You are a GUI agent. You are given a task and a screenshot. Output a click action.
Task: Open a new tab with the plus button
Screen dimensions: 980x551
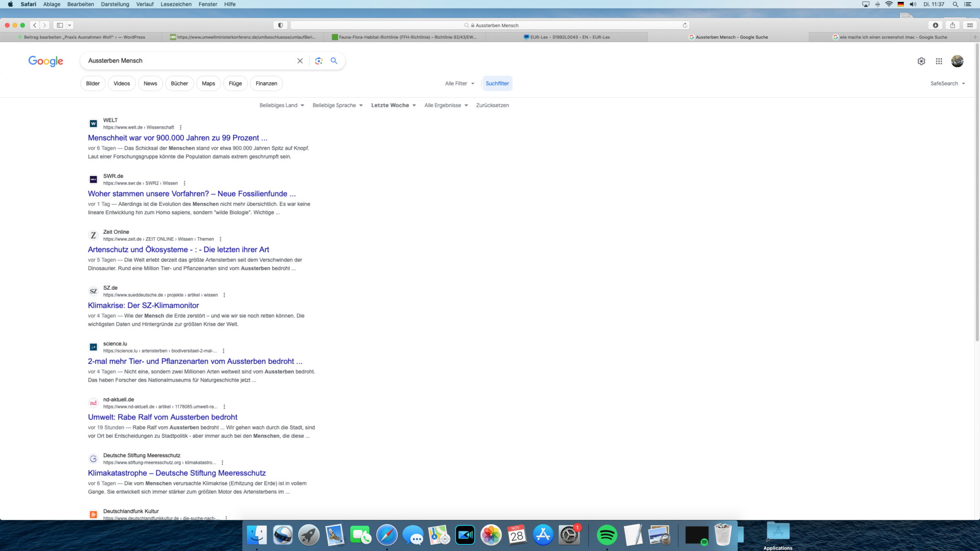point(975,37)
